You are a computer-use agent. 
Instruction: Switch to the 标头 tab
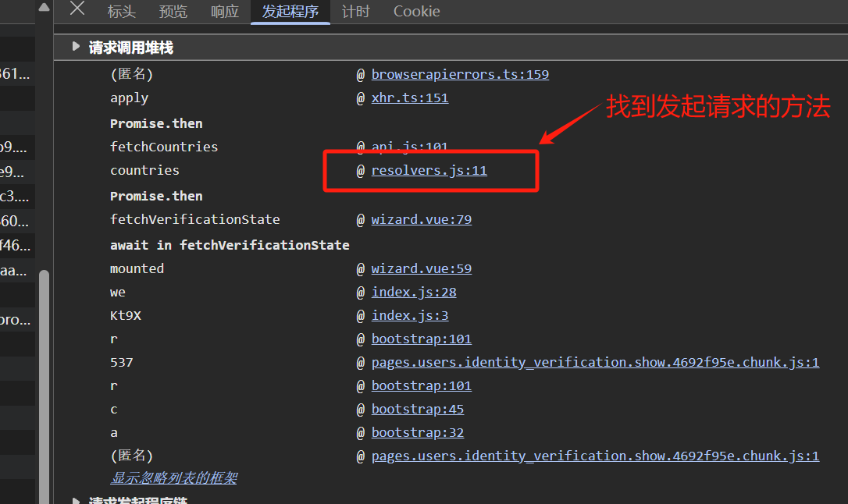pyautogui.click(x=121, y=12)
